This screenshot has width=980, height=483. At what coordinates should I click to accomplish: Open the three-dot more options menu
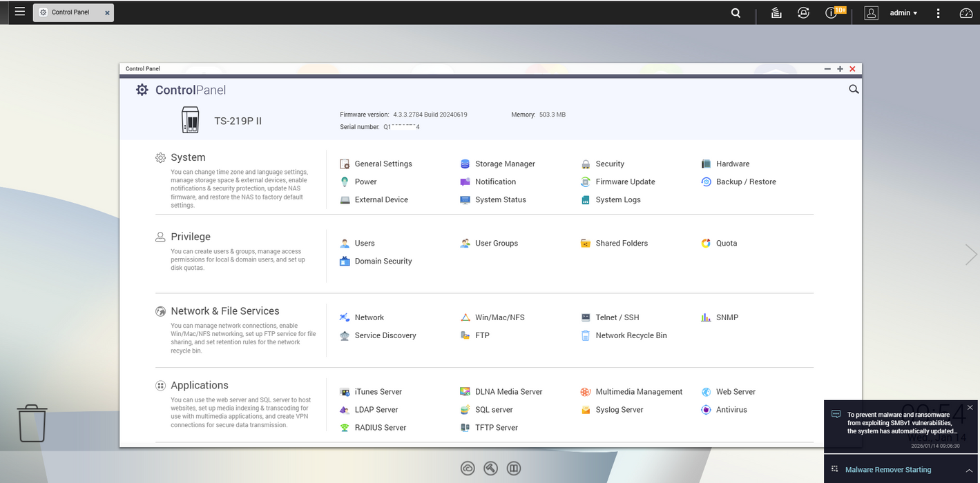(x=938, y=13)
